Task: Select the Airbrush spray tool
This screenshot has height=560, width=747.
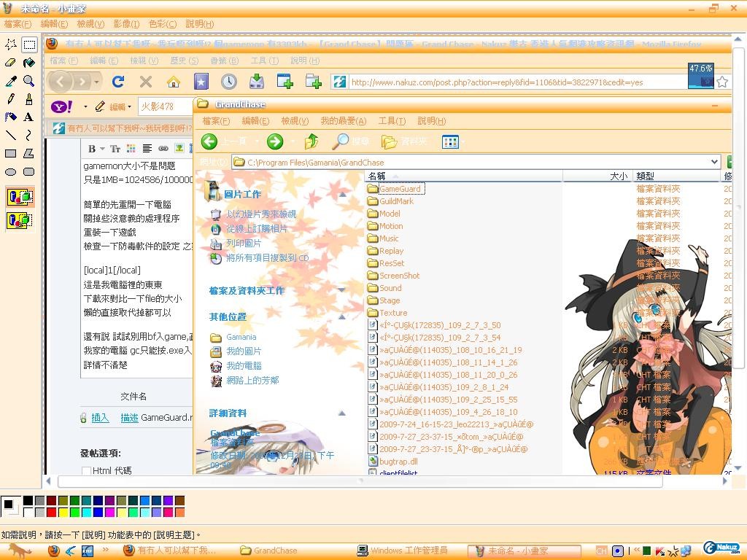Action: click(x=11, y=117)
